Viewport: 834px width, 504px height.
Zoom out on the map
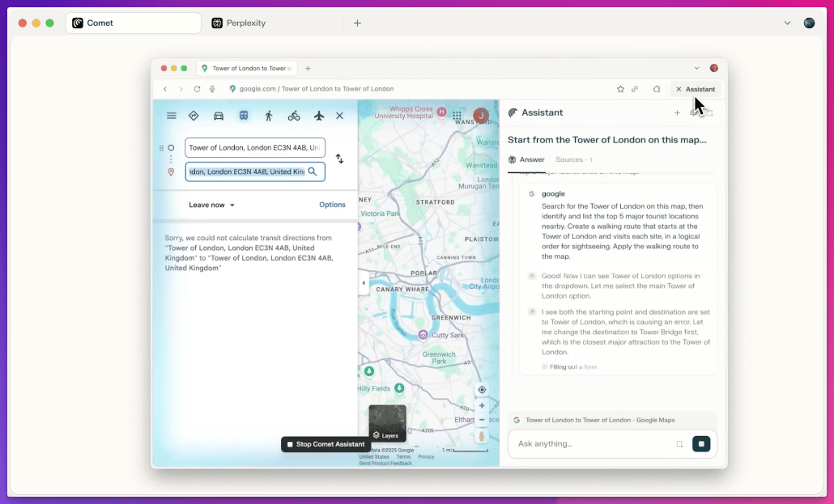click(x=482, y=420)
